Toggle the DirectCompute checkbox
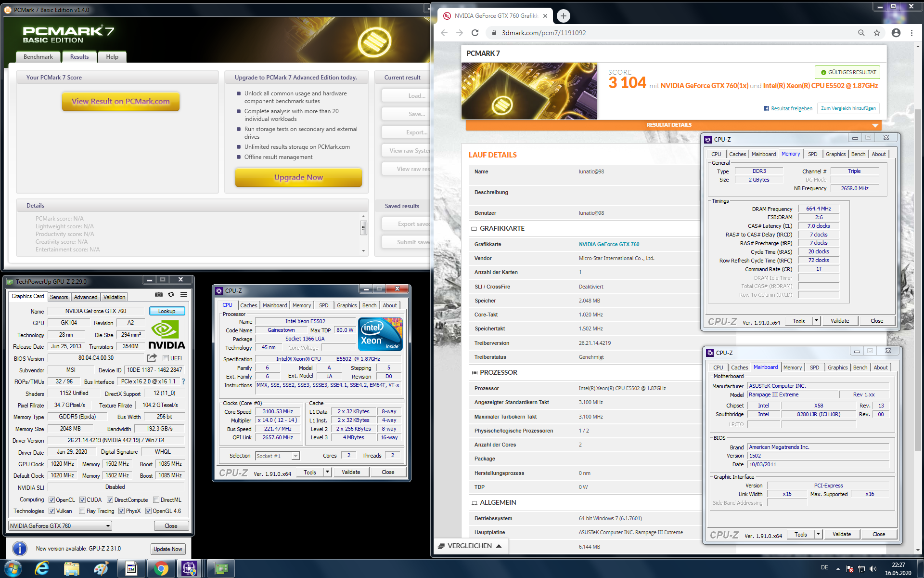 point(110,500)
